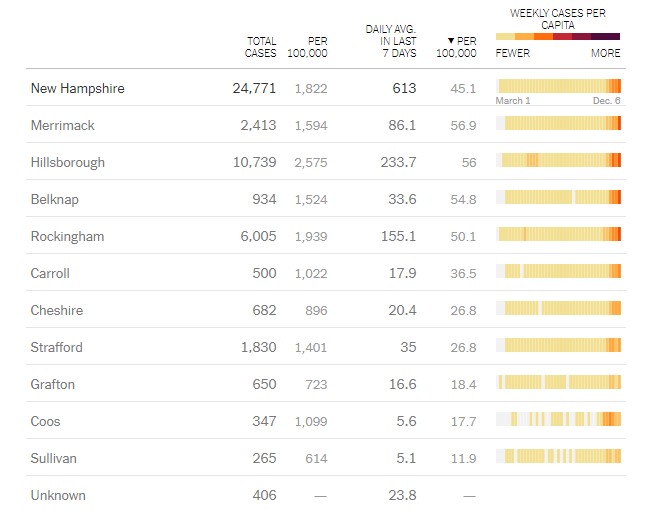Click the descending sort arrow on Per 100,000
The image size is (660, 510).
[451, 41]
